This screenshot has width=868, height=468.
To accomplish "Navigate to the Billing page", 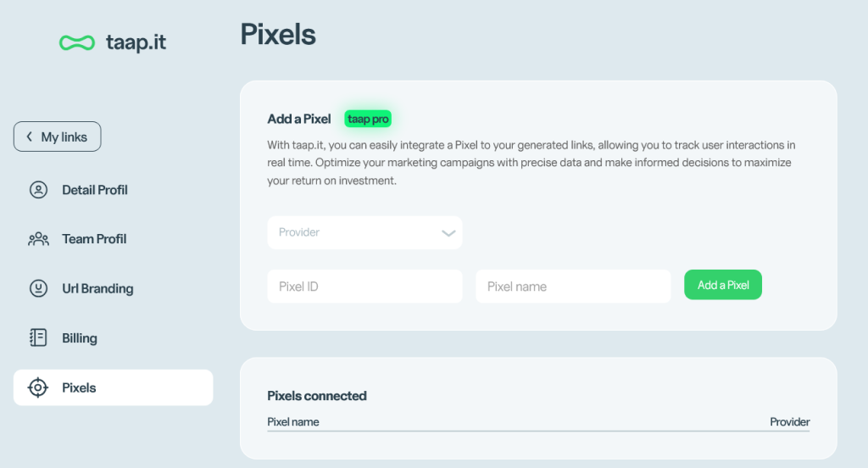I will click(x=80, y=338).
